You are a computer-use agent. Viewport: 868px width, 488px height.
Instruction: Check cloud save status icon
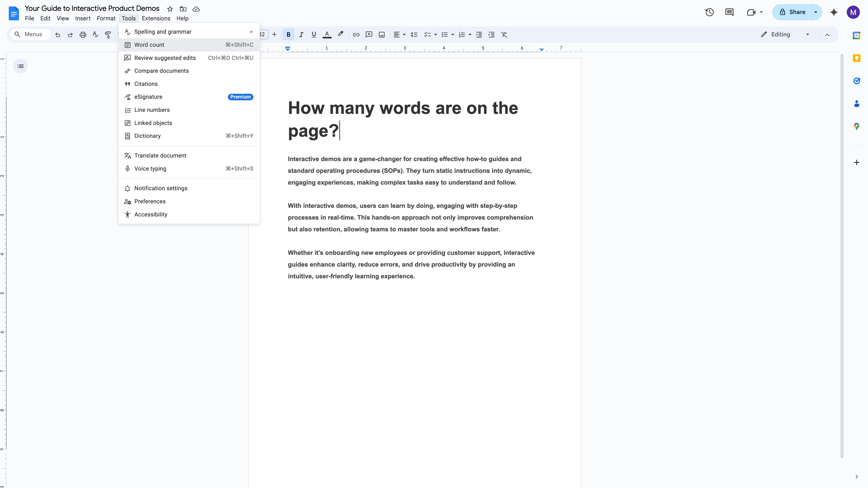[x=196, y=9]
